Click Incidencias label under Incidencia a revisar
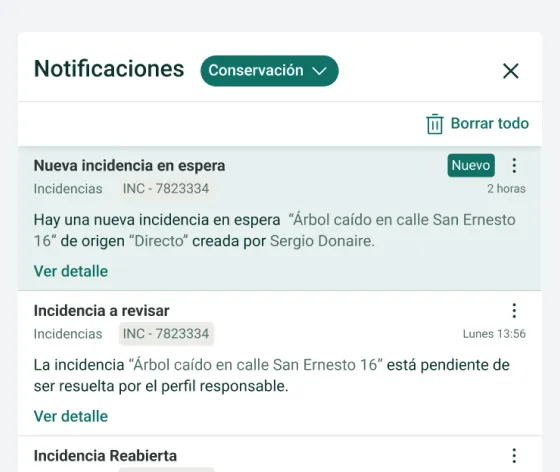Viewport: 560px width, 472px height. coord(68,334)
